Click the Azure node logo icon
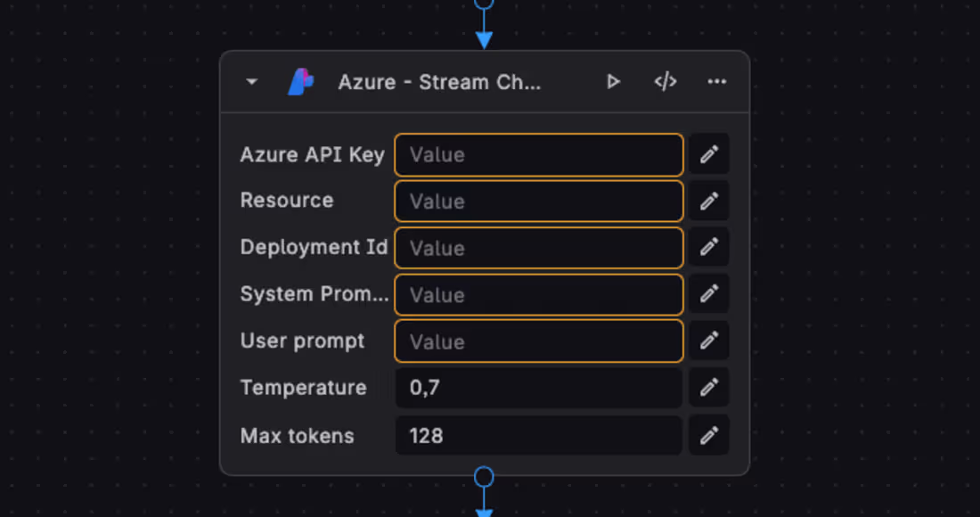The image size is (980, 517). tap(301, 81)
